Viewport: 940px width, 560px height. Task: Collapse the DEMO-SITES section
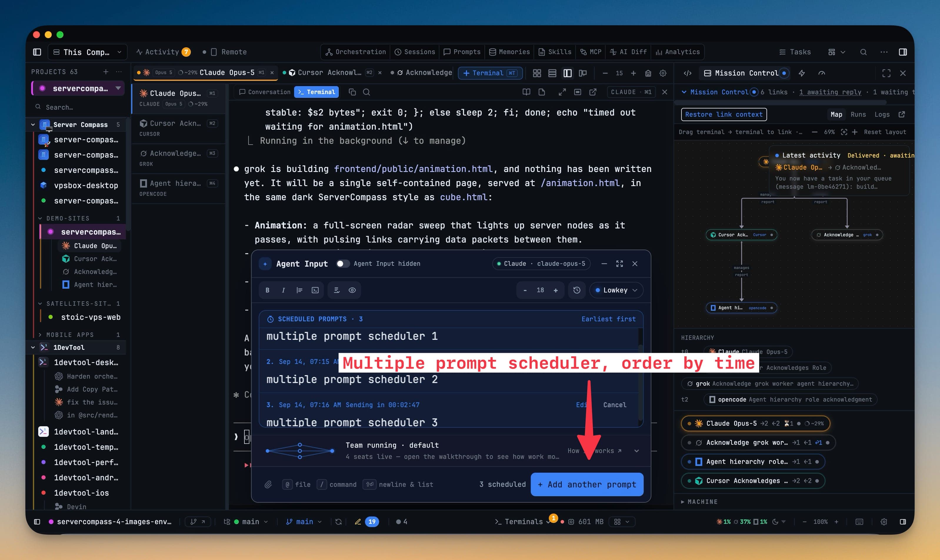click(40, 218)
